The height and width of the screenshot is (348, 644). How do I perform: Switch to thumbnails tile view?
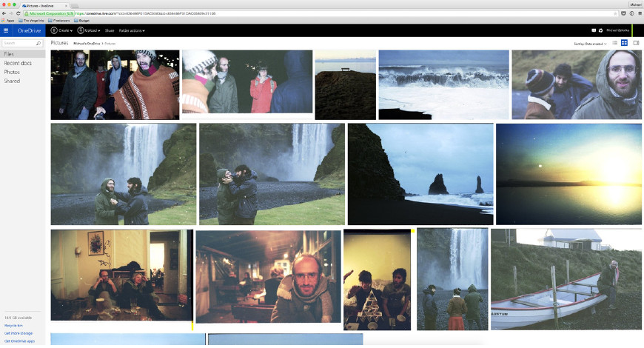[x=624, y=43]
